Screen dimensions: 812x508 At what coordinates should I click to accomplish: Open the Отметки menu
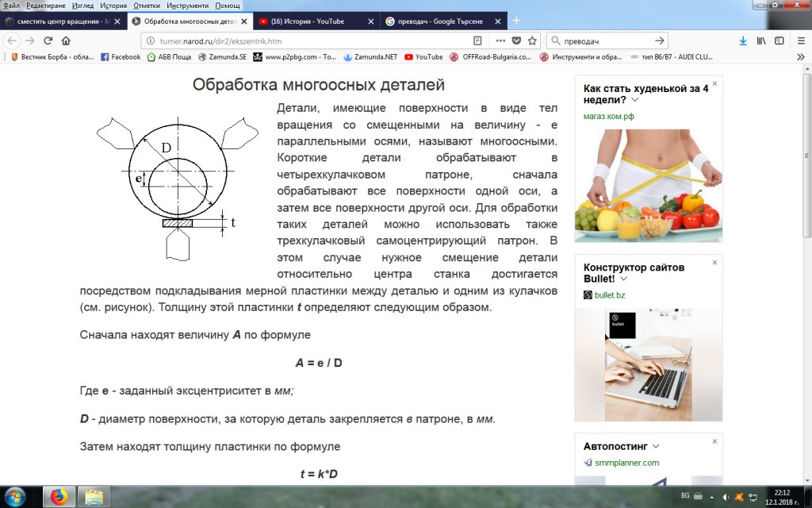click(x=147, y=6)
